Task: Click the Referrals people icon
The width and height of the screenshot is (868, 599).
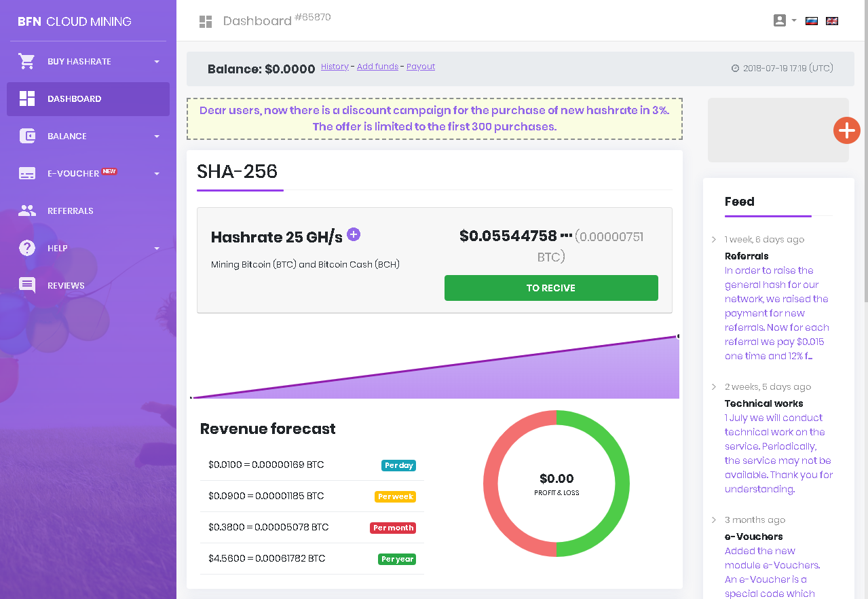Action: pyautogui.click(x=27, y=211)
